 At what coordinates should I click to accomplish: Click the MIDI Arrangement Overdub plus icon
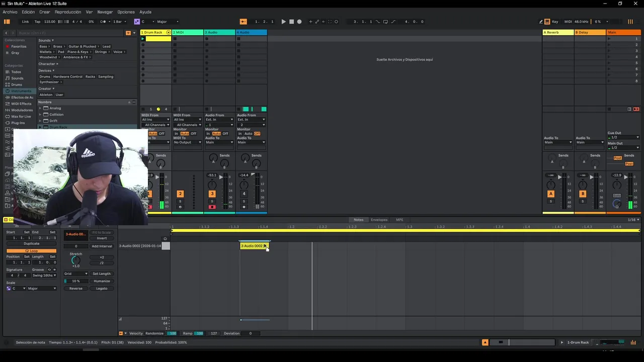point(310,22)
